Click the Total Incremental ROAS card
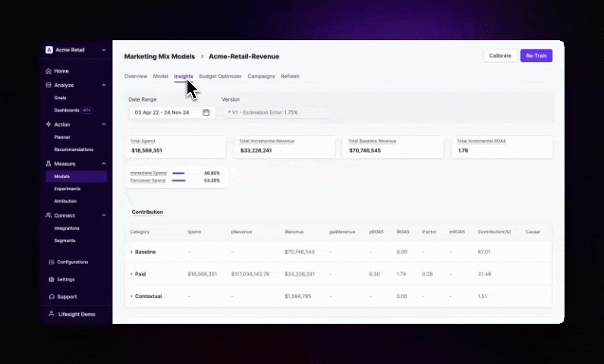Screen dimensions: 604x364 [502, 146]
